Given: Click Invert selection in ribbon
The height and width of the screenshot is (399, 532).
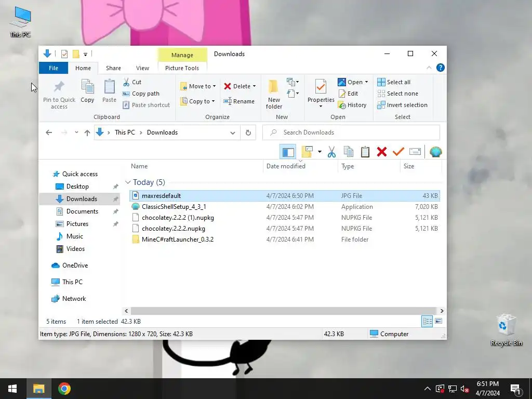Looking at the screenshot, I should 403,105.
